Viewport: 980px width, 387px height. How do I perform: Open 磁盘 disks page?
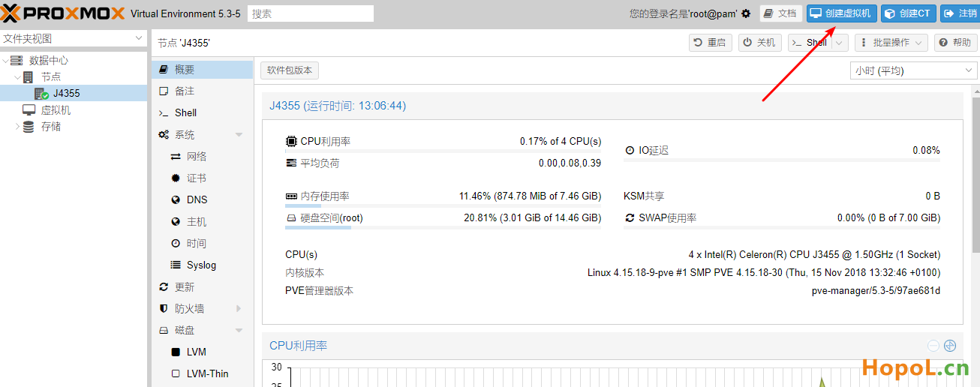click(202, 331)
